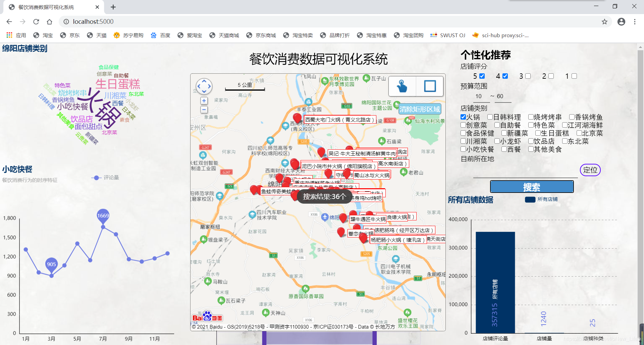
Task: Click the 905 low marker on chart
Action: 51,265
